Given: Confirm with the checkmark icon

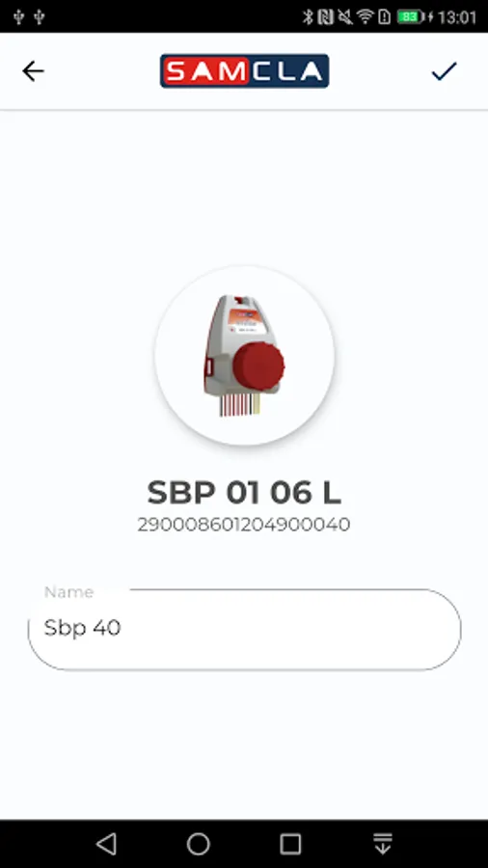Looking at the screenshot, I should [x=444, y=70].
